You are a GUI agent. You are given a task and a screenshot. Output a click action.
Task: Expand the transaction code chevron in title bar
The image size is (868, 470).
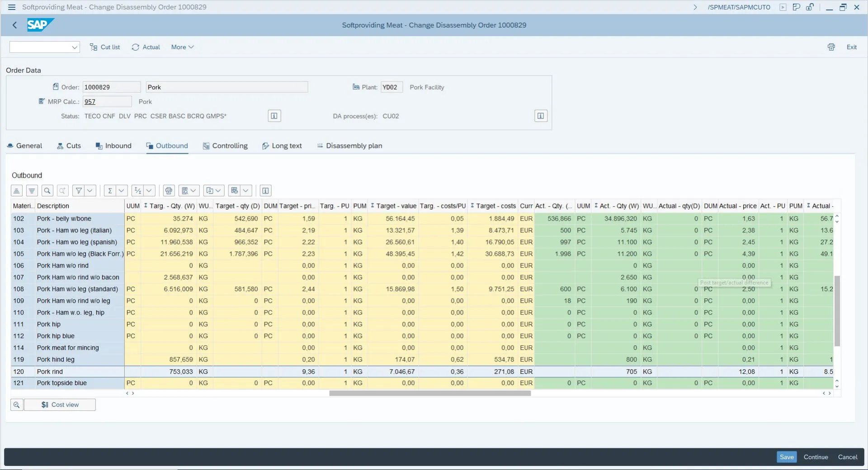click(695, 7)
